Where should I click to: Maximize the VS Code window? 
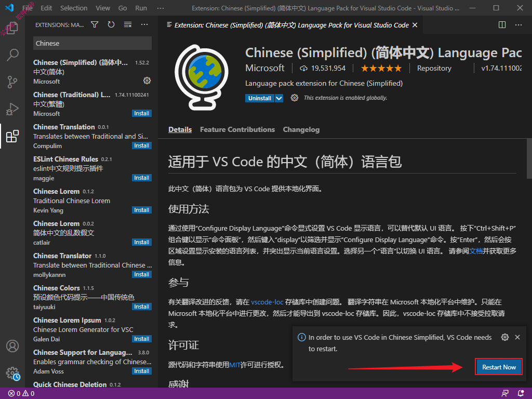click(496, 8)
